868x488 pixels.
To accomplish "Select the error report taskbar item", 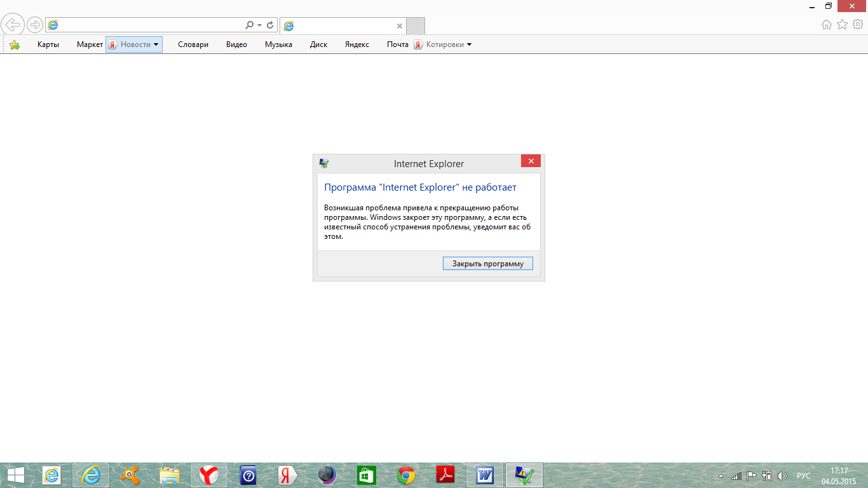I will coord(524,475).
